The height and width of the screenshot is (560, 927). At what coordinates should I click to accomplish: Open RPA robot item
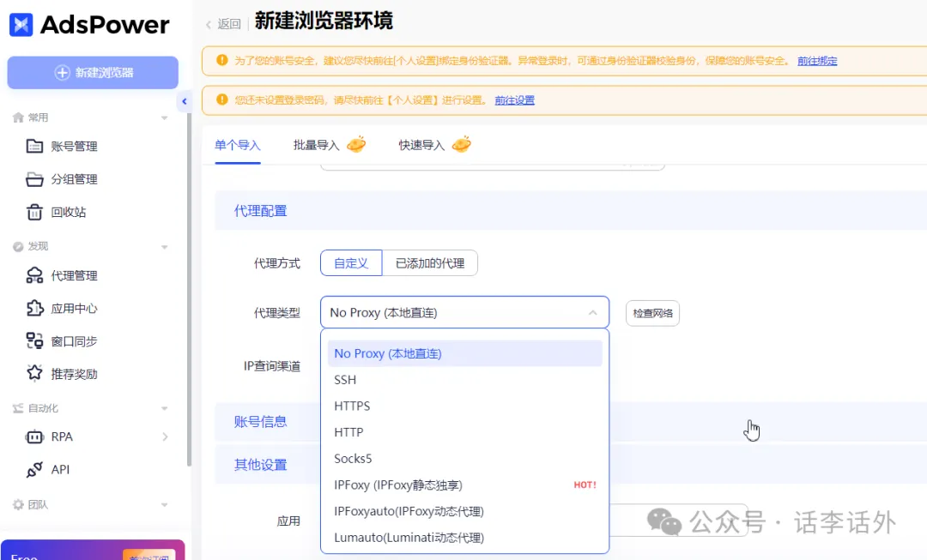click(50, 437)
